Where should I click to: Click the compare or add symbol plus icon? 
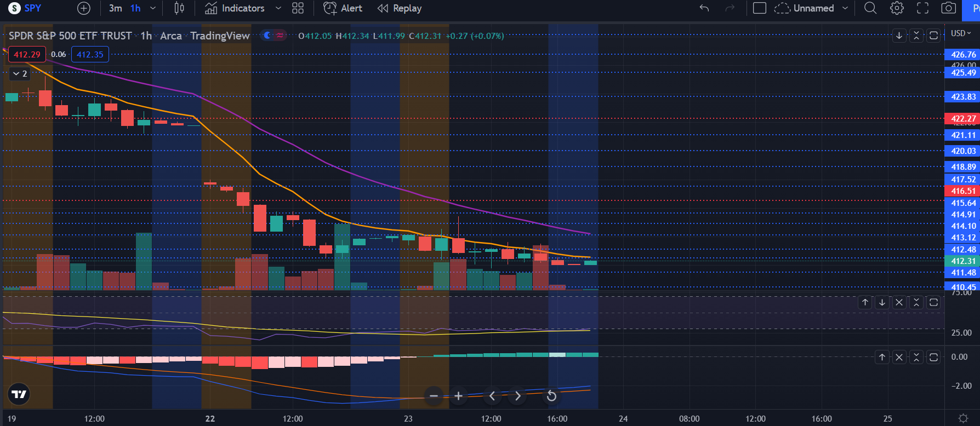pyautogui.click(x=84, y=8)
